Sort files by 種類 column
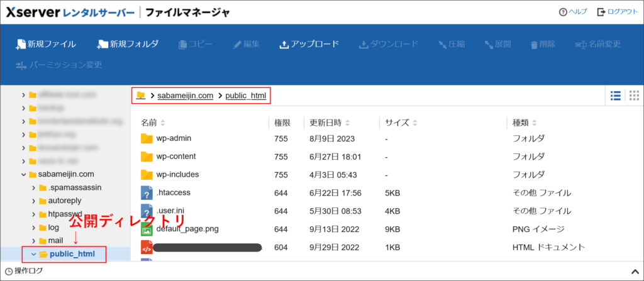The width and height of the screenshot is (644, 281). click(x=525, y=123)
